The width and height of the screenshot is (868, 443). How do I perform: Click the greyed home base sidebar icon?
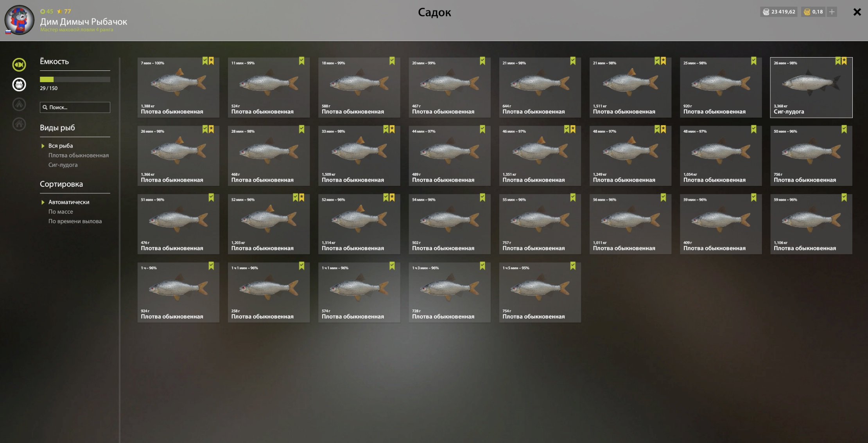(x=19, y=124)
